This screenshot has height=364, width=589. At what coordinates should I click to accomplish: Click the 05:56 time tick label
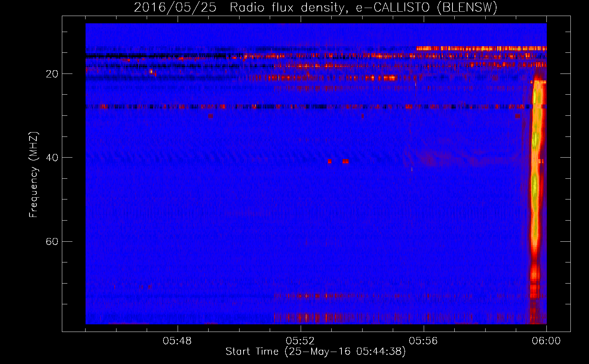coord(423,341)
